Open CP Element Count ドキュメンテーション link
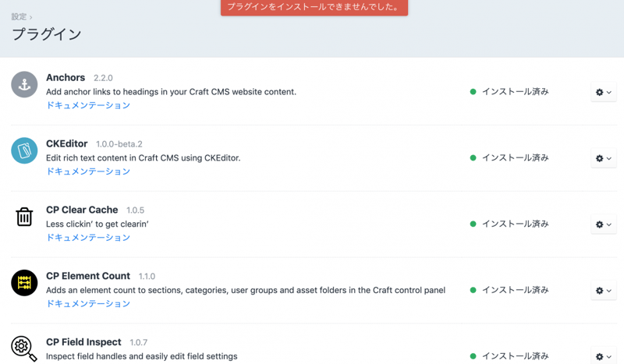624x364 pixels. coord(88,304)
